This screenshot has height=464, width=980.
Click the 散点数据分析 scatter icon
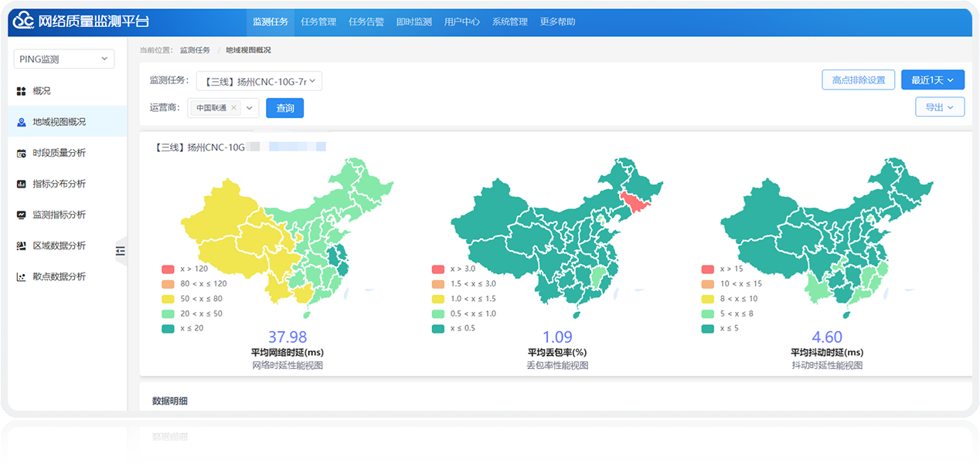[x=22, y=276]
